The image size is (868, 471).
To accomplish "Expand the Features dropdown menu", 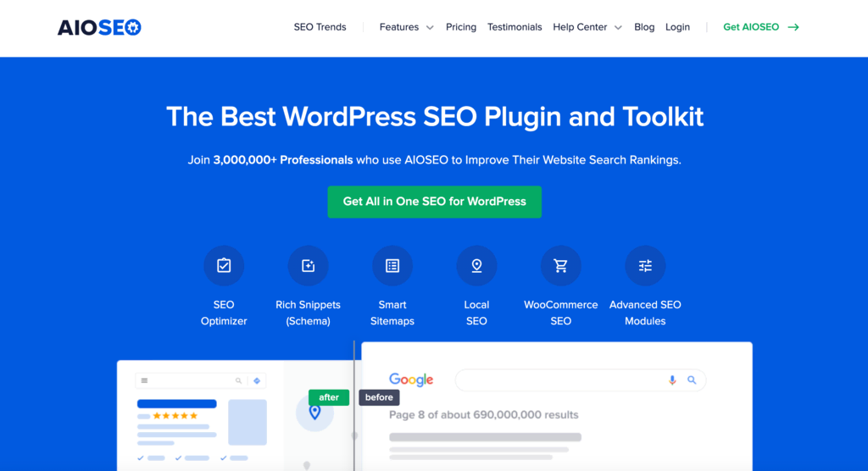I will coord(406,27).
